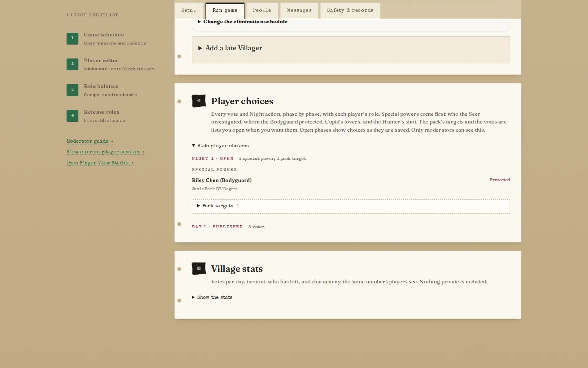Open Player View Studio link
The height and width of the screenshot is (368, 588).
pos(100,163)
